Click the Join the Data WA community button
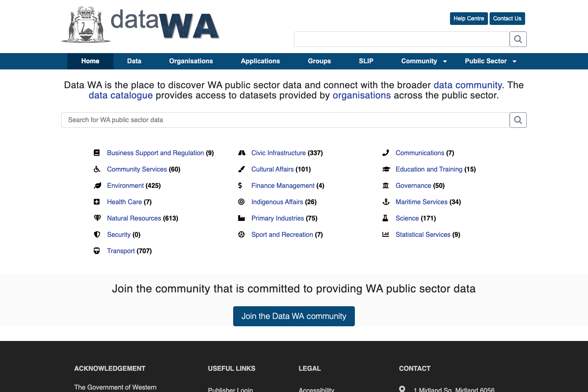The image size is (588, 392). [x=294, y=316]
